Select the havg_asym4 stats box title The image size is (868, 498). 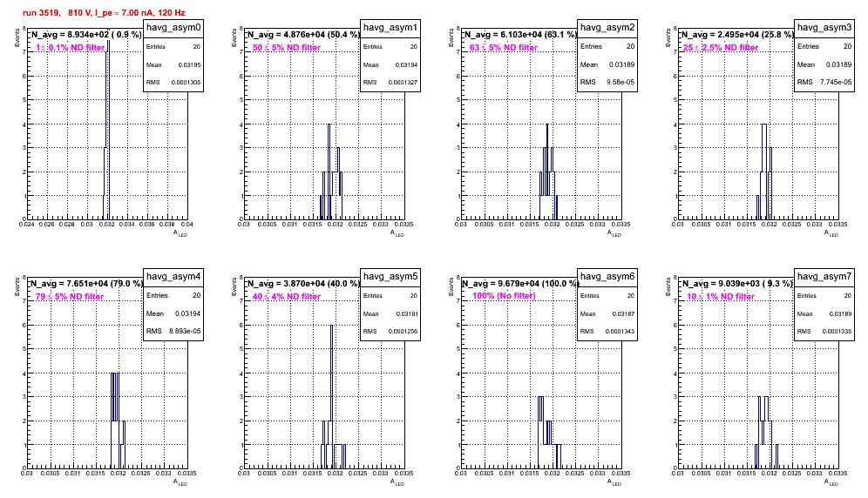tap(173, 277)
